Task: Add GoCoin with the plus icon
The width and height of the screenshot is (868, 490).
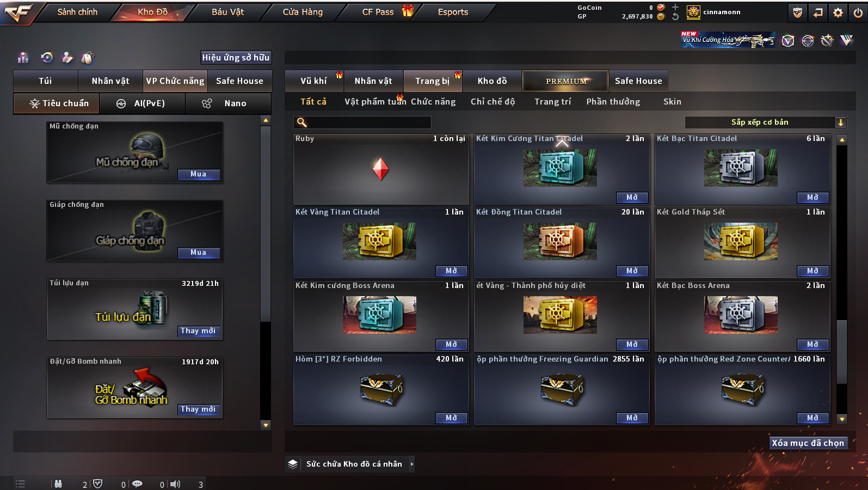Action: [x=675, y=7]
